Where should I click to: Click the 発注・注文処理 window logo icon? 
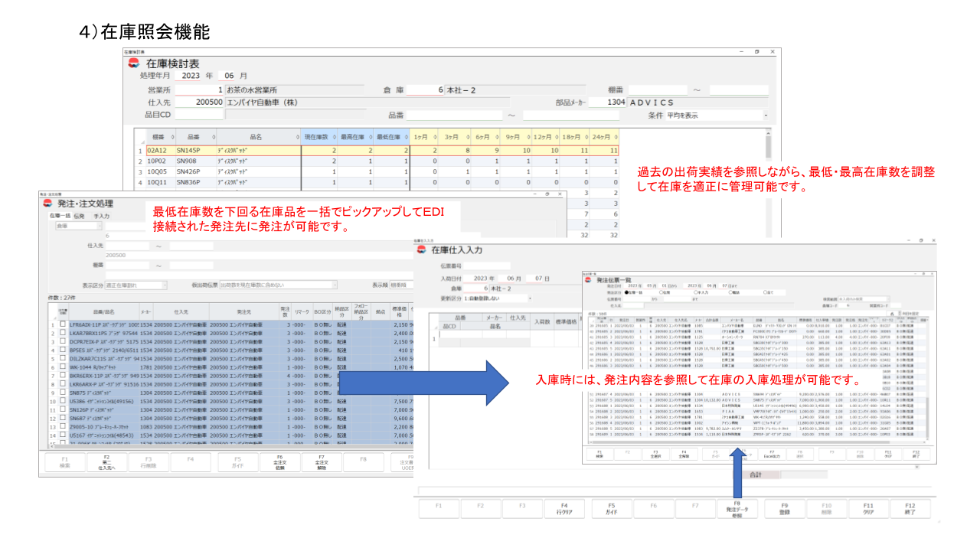click(49, 204)
